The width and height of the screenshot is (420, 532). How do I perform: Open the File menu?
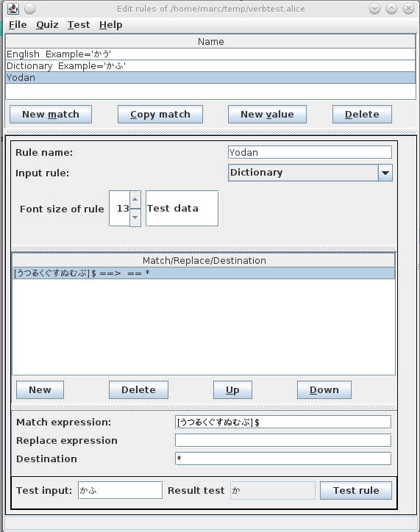point(18,25)
